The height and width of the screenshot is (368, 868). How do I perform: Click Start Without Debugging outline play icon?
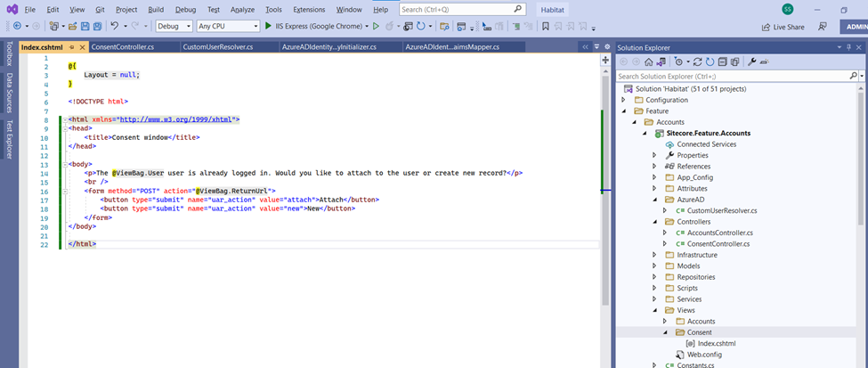(x=376, y=26)
